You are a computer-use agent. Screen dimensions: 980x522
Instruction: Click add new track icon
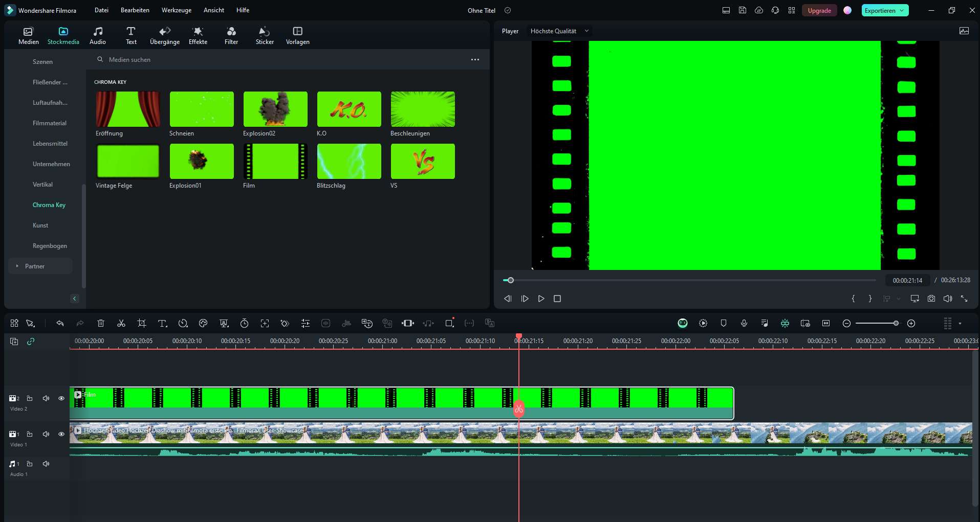pos(14,341)
